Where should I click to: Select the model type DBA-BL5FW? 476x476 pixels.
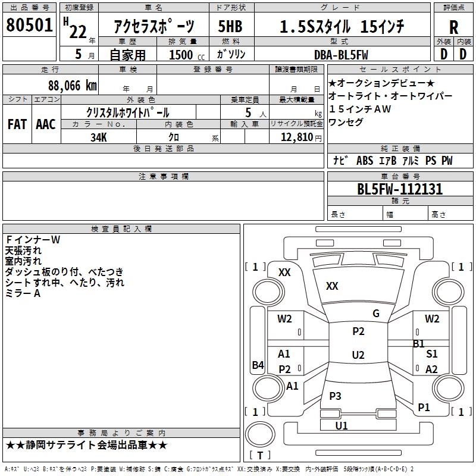tap(341, 54)
